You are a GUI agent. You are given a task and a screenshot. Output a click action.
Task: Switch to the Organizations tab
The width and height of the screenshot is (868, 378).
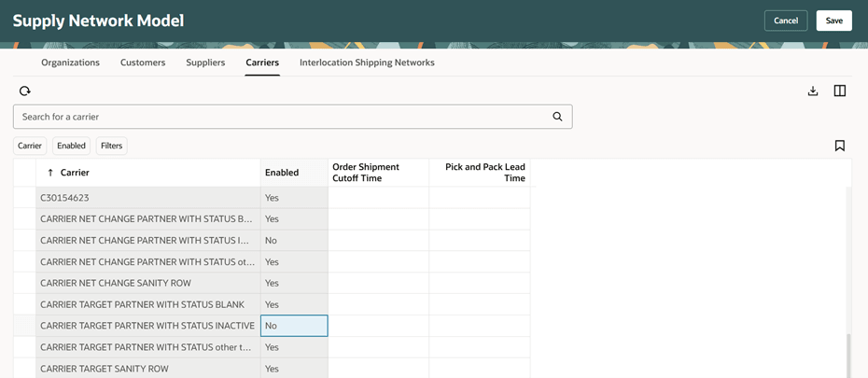[70, 63]
